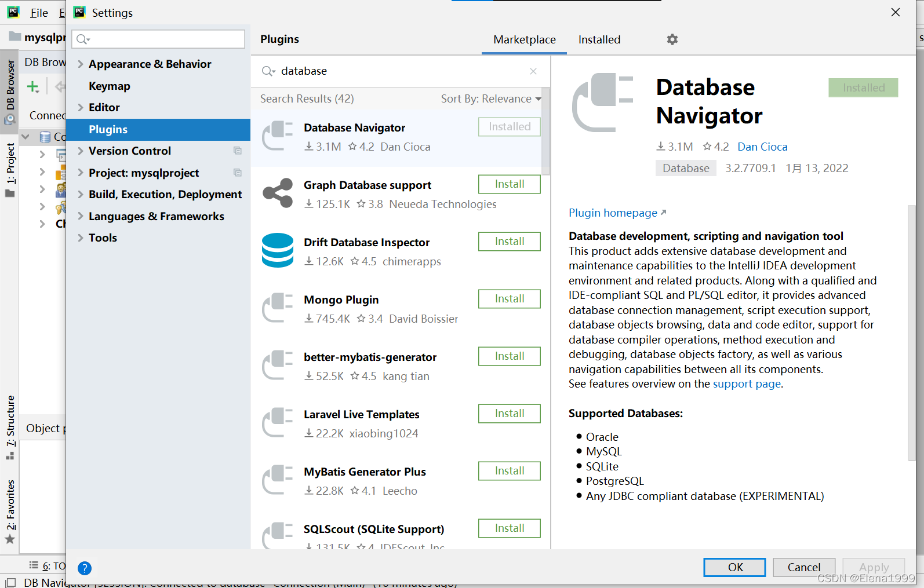Viewport: 924px width, 588px height.
Task: Select the Mongo Plugin list entry title
Action: click(x=341, y=300)
